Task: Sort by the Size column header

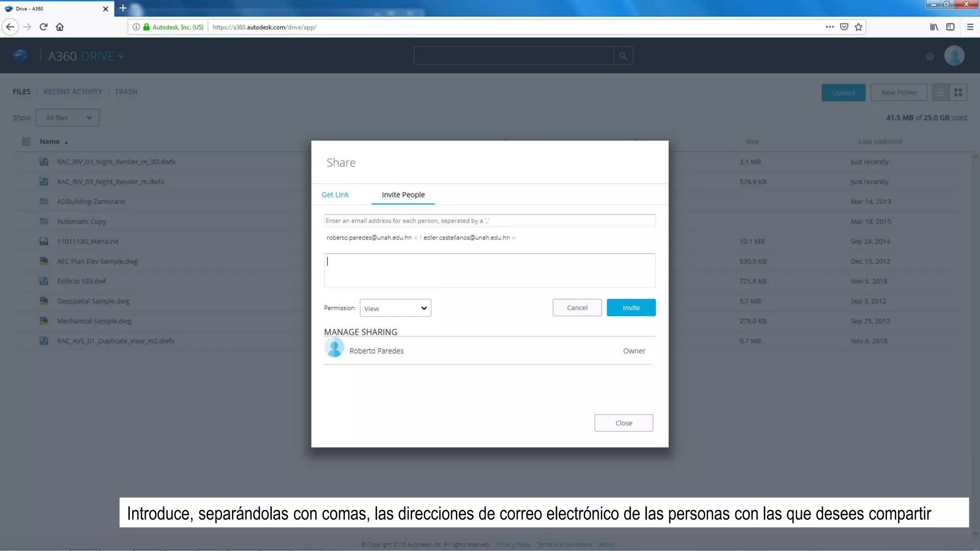Action: (752, 141)
